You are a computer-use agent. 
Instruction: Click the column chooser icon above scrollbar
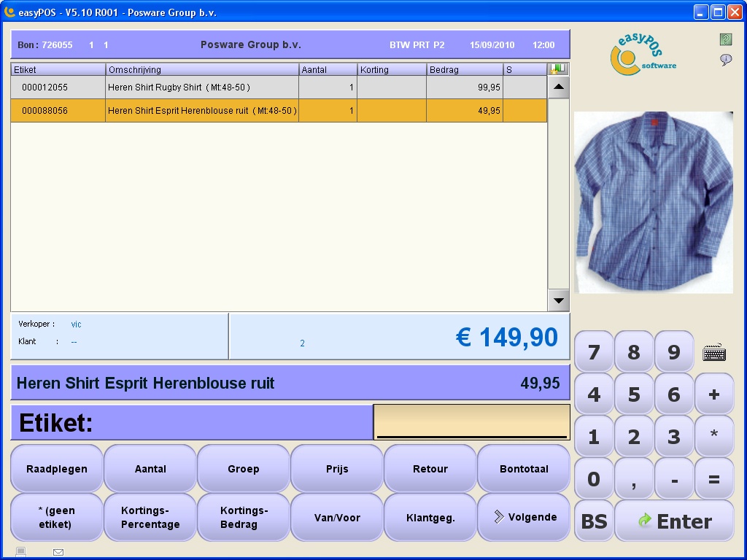558,69
